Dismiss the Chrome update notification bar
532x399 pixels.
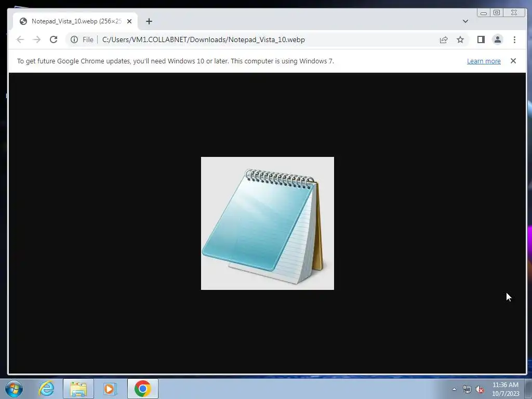pos(513,61)
